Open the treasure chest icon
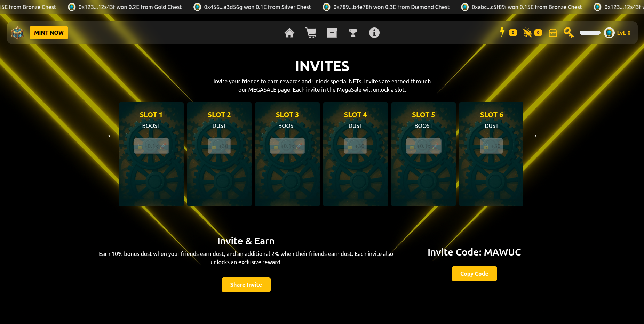The height and width of the screenshot is (324, 644). click(x=553, y=33)
